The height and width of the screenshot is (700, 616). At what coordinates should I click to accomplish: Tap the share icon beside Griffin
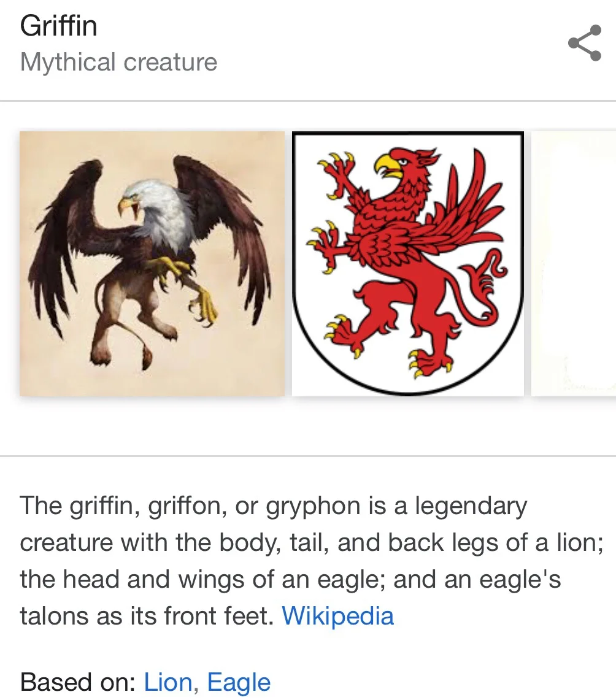(585, 43)
